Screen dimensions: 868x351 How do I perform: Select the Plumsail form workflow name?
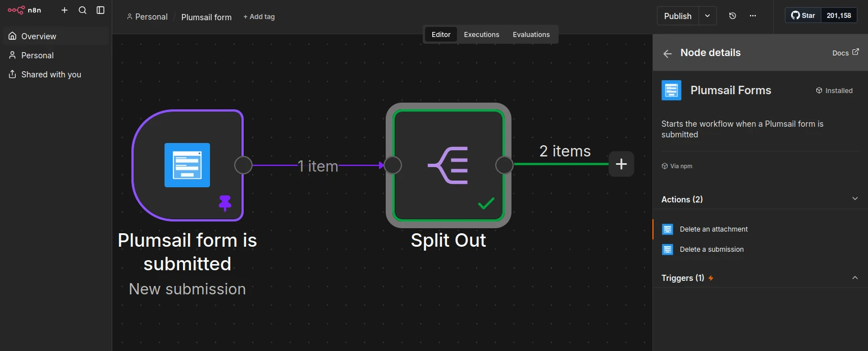[206, 17]
